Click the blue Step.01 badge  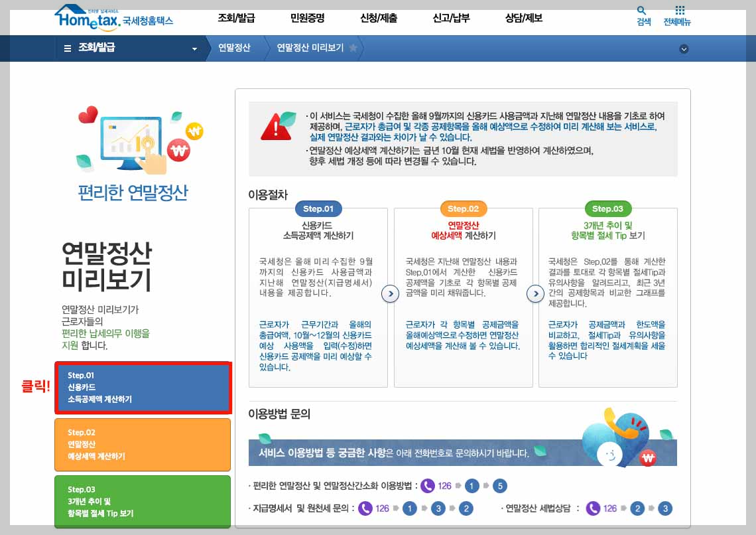(318, 209)
